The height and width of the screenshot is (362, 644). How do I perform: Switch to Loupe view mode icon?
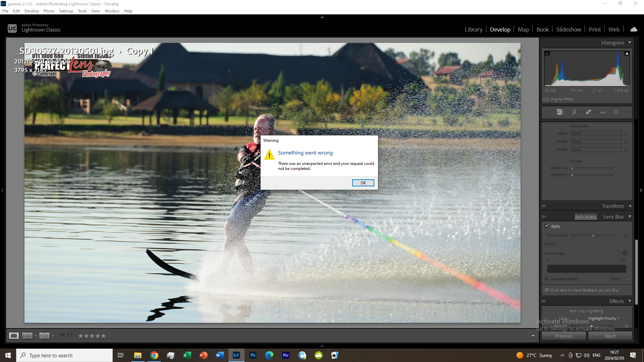point(14,336)
